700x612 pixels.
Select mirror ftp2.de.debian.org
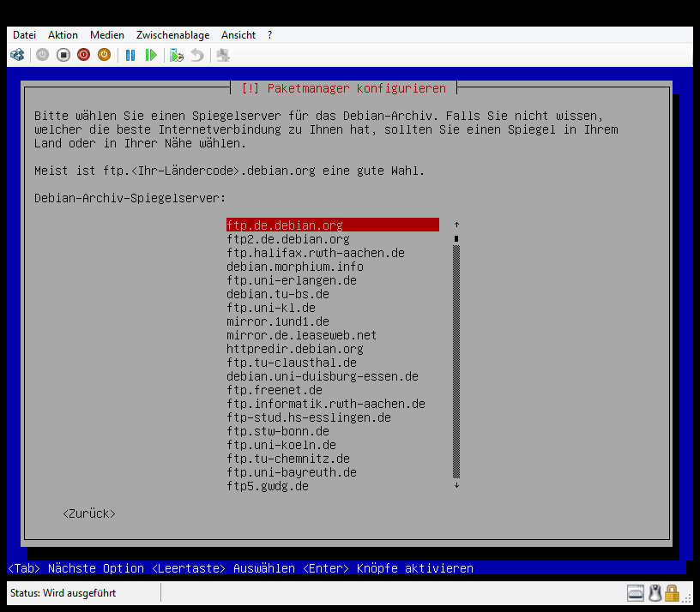point(288,238)
